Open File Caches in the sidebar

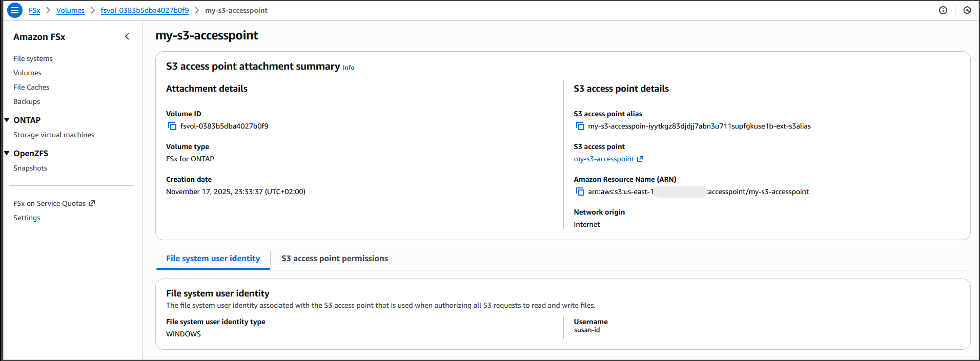click(31, 87)
